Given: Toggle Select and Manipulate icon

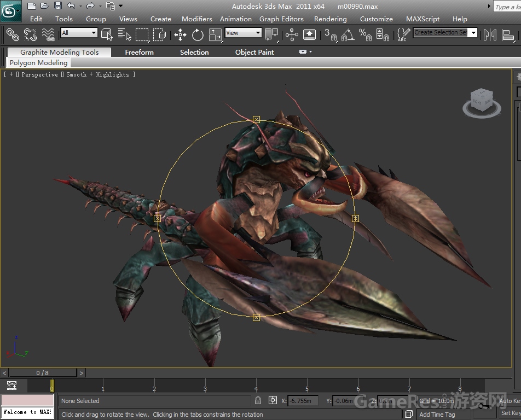Looking at the screenshot, I should click(292, 34).
